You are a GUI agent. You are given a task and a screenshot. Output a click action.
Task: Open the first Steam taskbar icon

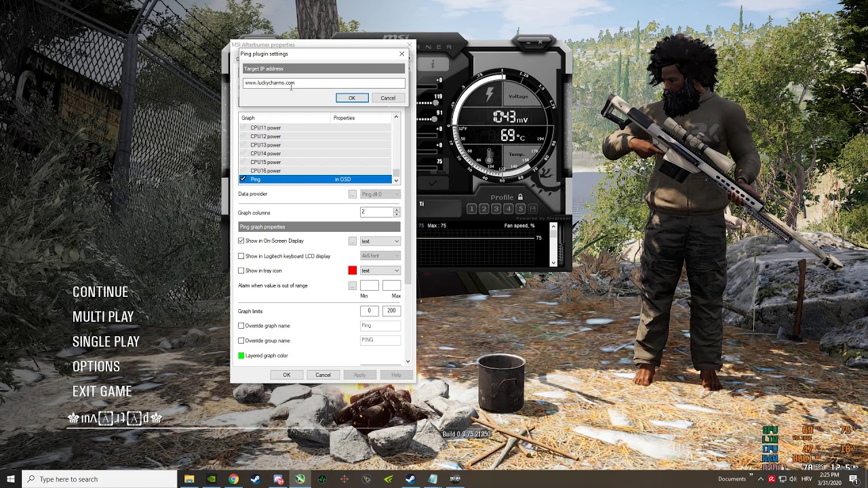pyautogui.click(x=256, y=479)
